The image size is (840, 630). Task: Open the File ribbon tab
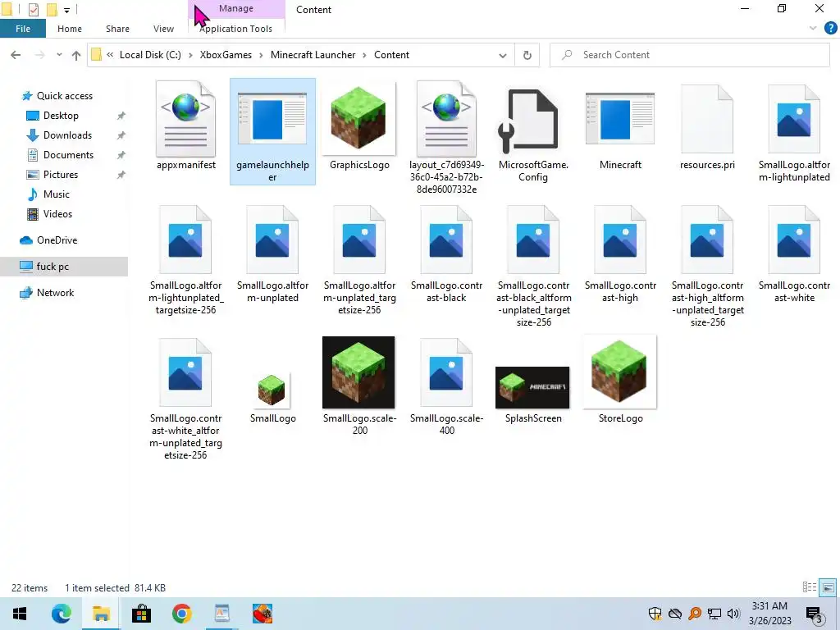point(22,29)
